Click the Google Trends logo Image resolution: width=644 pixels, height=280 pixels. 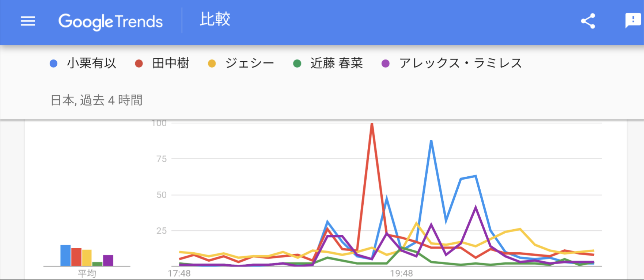click(x=110, y=22)
